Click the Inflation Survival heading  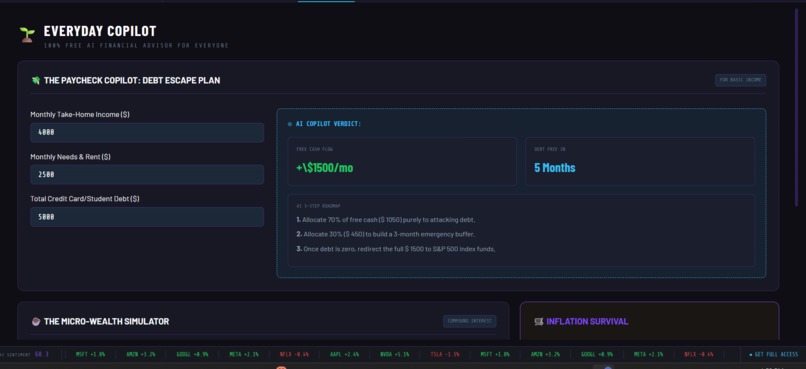587,322
